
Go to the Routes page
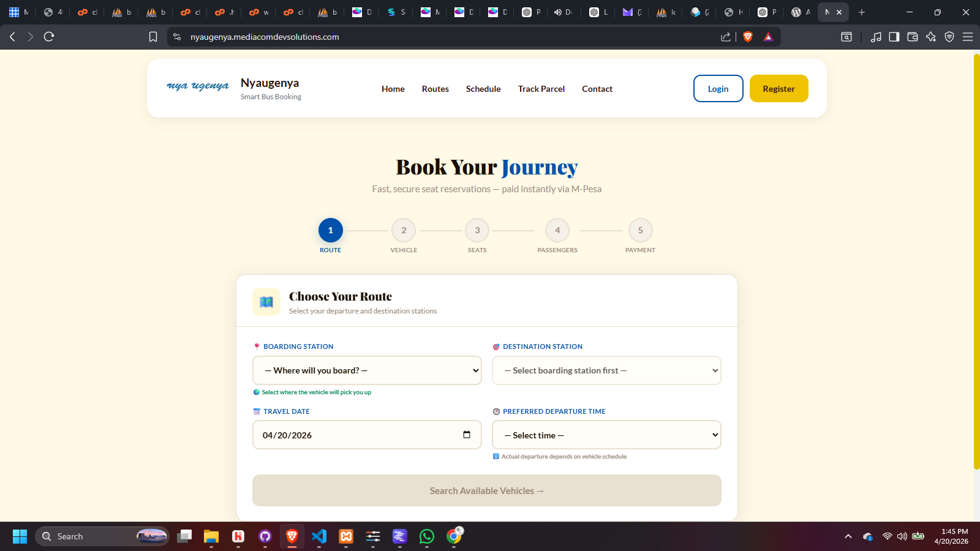click(x=435, y=89)
